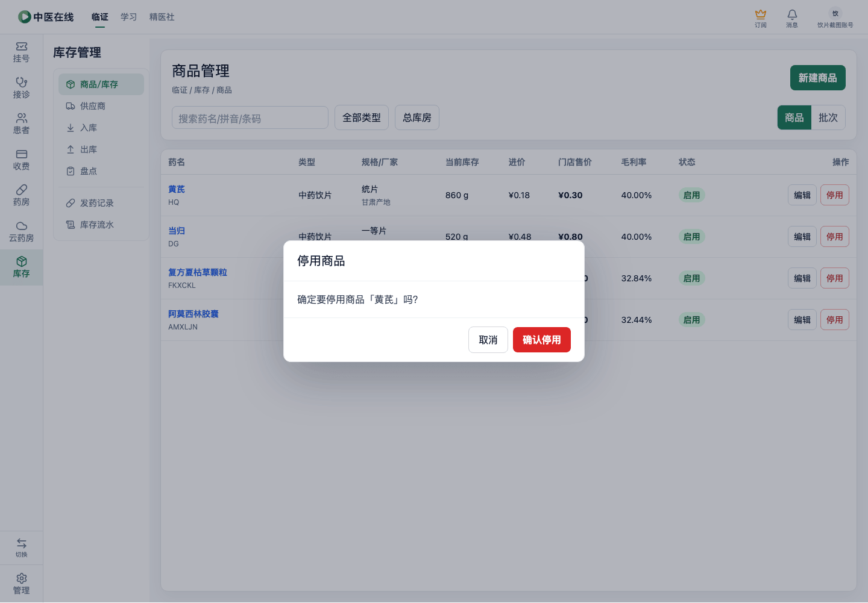Click the 860 g stock value
The width and height of the screenshot is (868, 603).
[457, 195]
